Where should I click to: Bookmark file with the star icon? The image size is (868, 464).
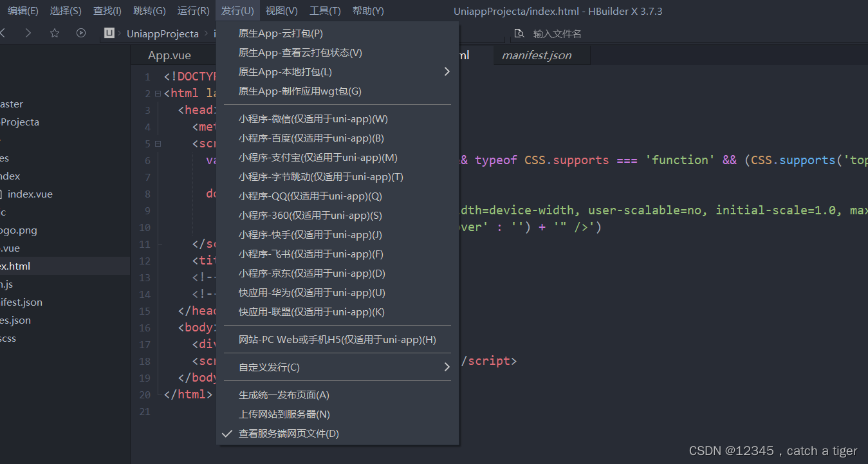[x=55, y=33]
